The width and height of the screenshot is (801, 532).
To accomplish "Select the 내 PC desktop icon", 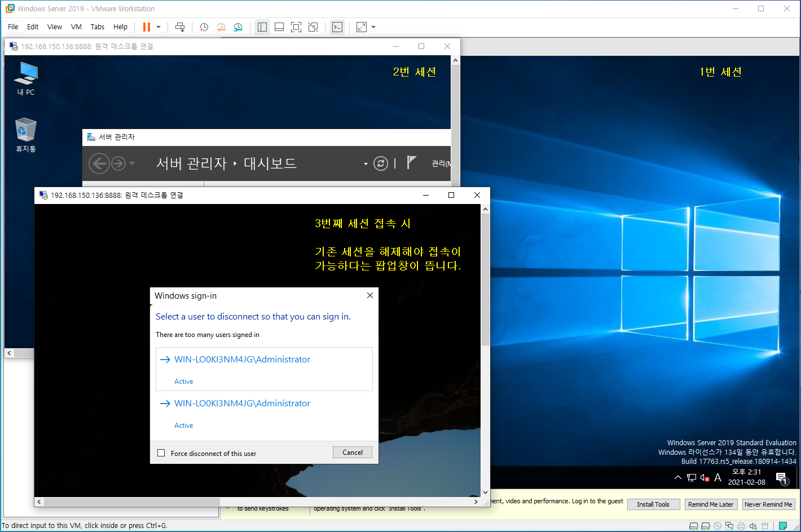I will [x=26, y=78].
